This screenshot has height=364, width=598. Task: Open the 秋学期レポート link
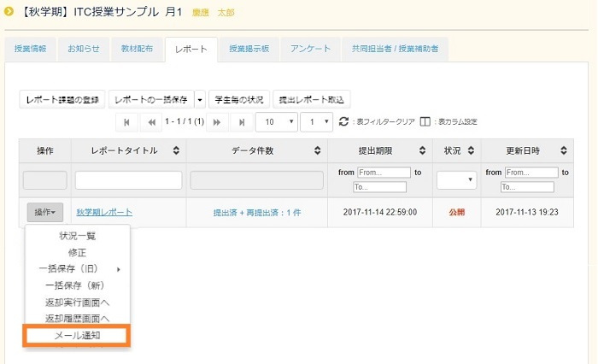pos(104,212)
